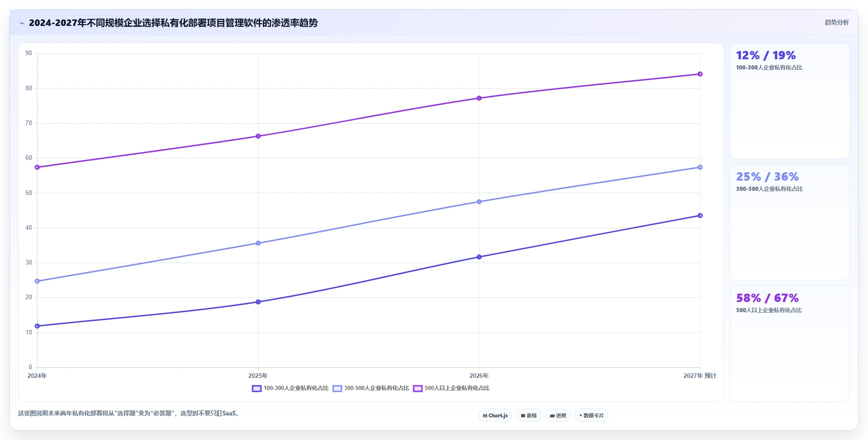Click the trend icon beside the chart title
868x440 pixels.
tap(22, 23)
